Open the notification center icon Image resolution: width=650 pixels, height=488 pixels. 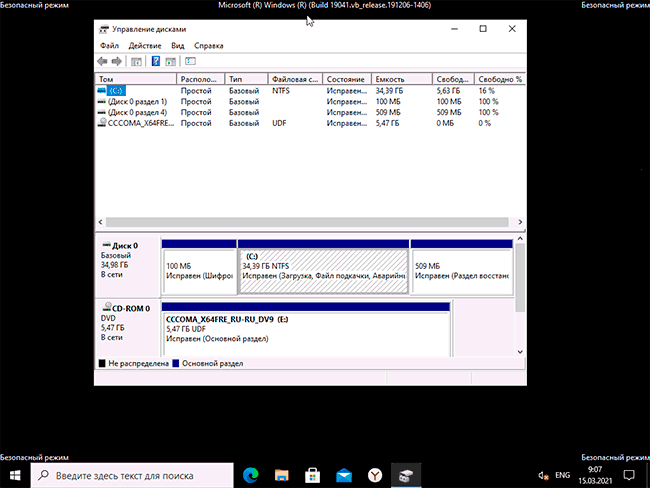tap(629, 475)
